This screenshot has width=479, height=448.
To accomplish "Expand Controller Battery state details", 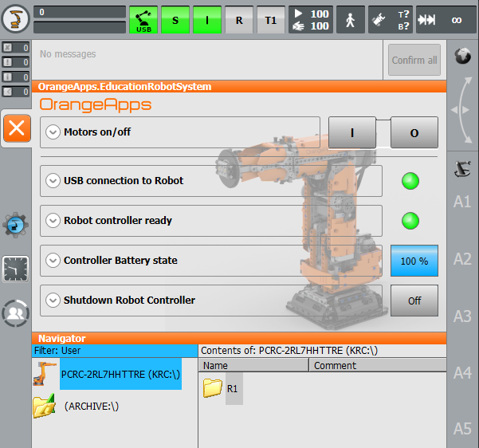I will (x=53, y=261).
